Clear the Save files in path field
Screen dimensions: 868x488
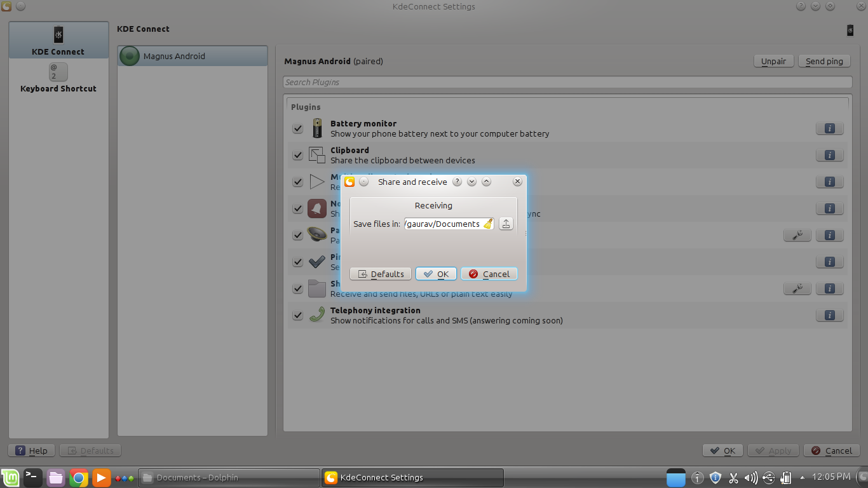point(487,224)
